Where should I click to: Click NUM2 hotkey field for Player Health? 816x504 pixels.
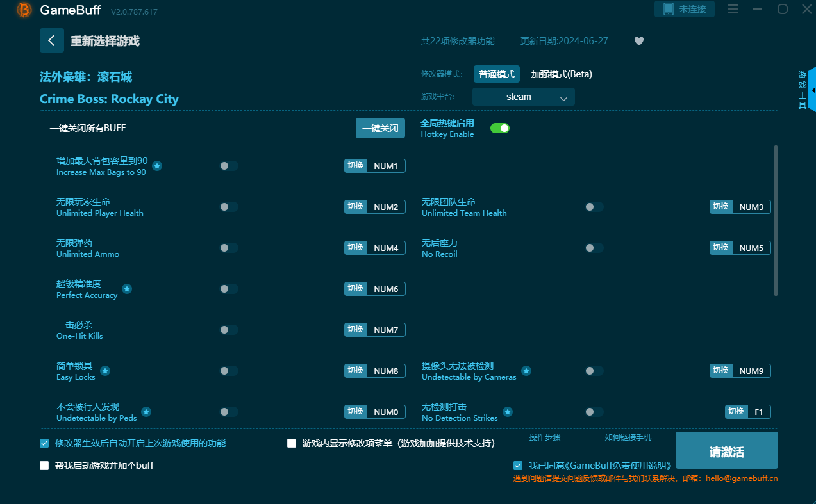click(386, 207)
